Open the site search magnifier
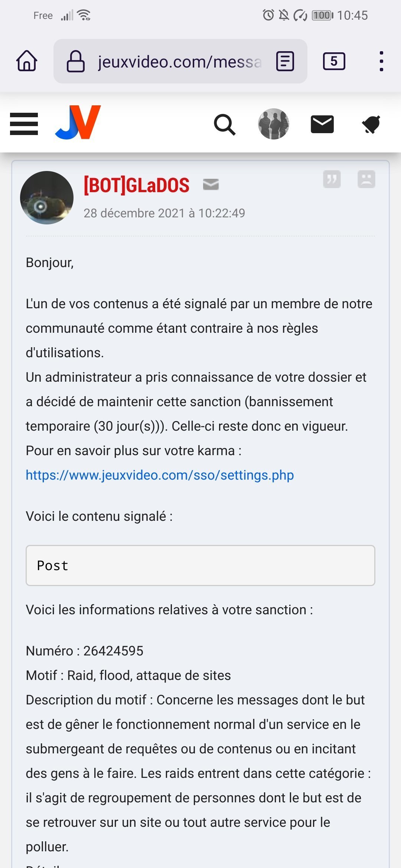 (225, 124)
